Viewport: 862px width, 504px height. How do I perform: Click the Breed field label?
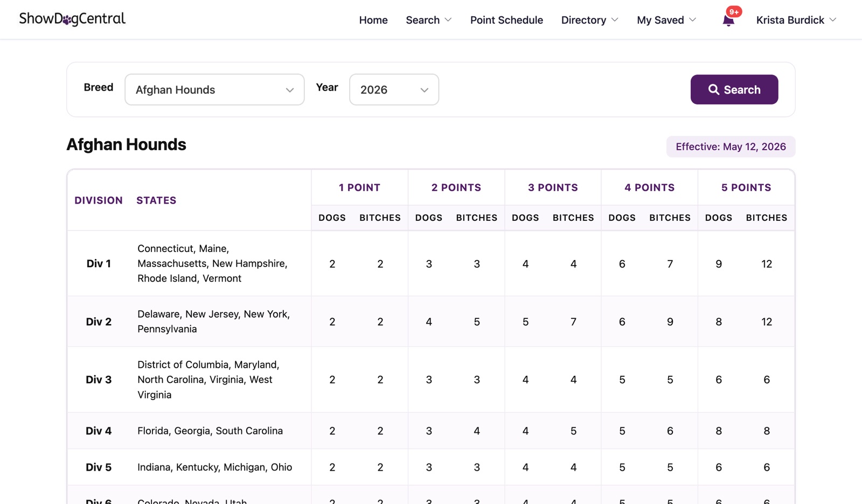pos(99,87)
